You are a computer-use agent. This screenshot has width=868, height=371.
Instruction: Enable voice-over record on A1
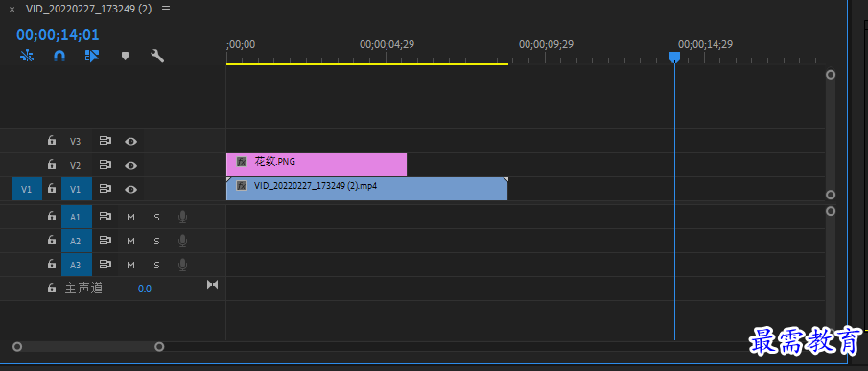pyautogui.click(x=182, y=217)
